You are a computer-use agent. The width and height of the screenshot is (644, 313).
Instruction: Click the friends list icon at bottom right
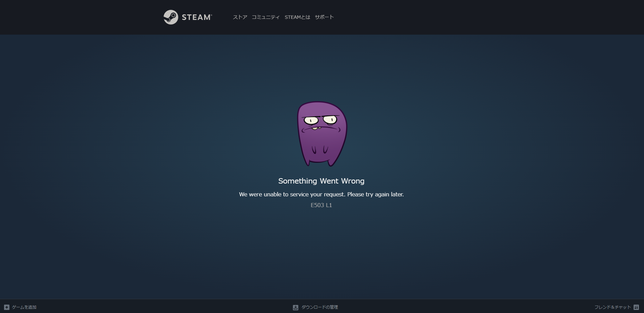coord(636,307)
